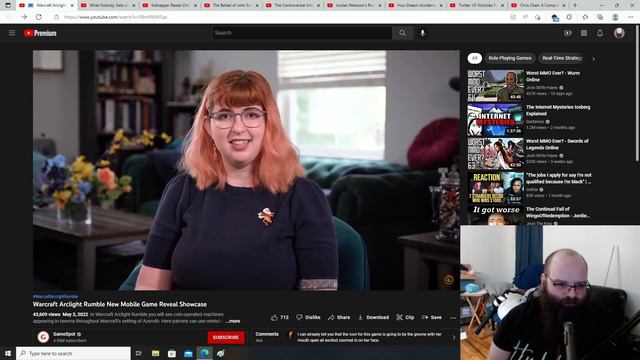Image resolution: width=640 pixels, height=360 pixels.
Task: Show next filter chips with the arrow
Action: [593, 59]
